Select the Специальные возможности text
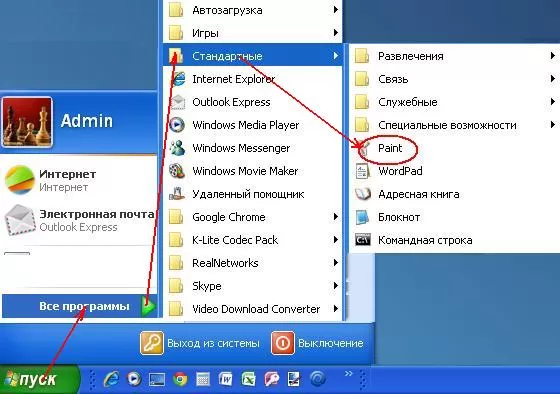Viewport: 560px width, 394px height. (448, 125)
